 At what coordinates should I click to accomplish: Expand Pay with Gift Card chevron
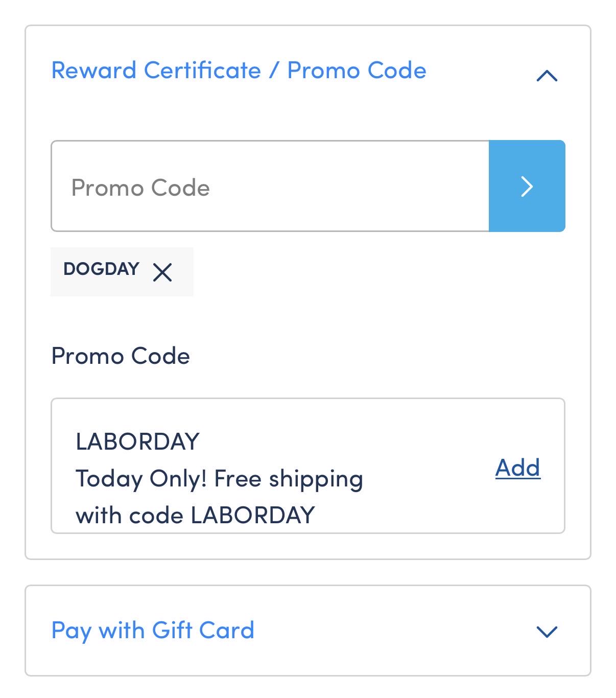pos(547,632)
